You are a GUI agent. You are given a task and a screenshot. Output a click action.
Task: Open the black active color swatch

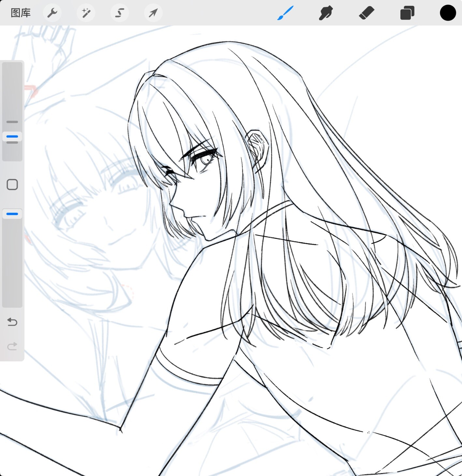[448, 13]
